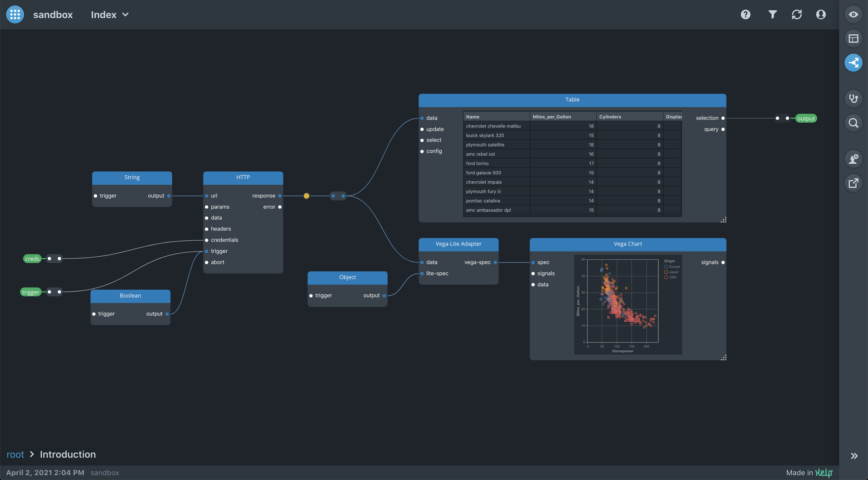Select the Miles_per_Gallon column header
Screen dimensions: 868x480
pos(552,117)
